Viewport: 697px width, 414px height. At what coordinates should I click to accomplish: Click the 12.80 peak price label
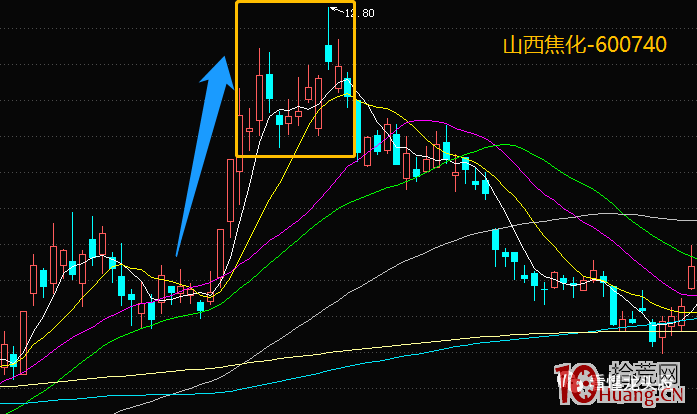coord(360,13)
